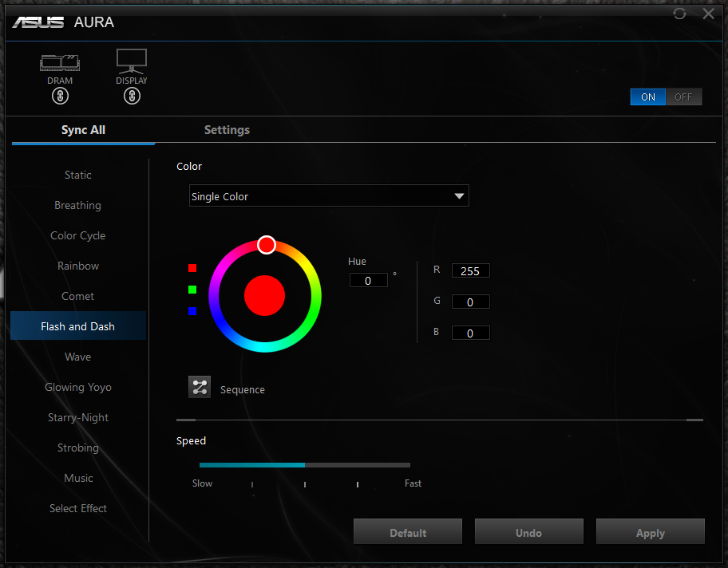Choose the Strobing effect

pyautogui.click(x=78, y=448)
